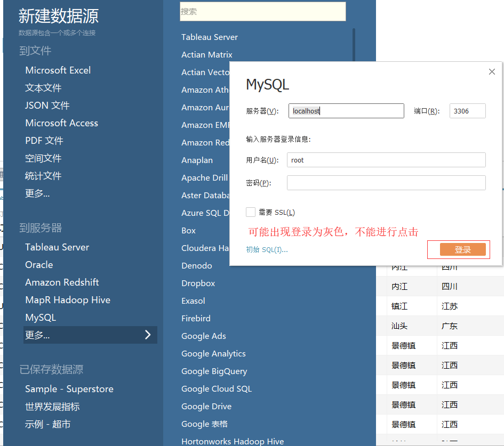Open 世界发展指标 saved data source
Viewport: 504px width, 446px height.
pos(52,407)
